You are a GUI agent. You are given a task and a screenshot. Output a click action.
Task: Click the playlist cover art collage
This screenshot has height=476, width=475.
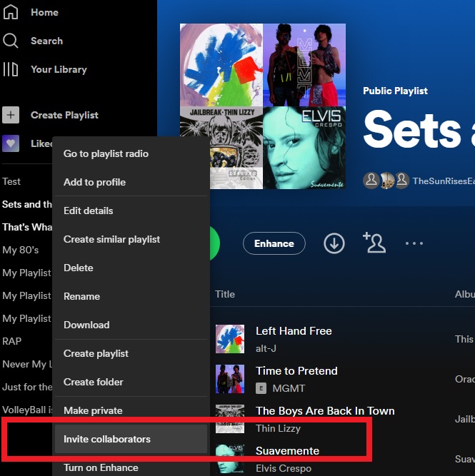coord(263,106)
